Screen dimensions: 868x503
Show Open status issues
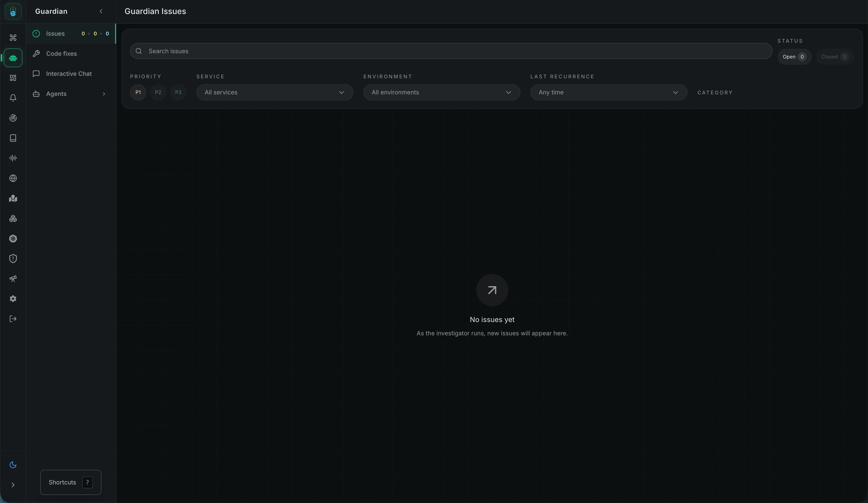794,57
